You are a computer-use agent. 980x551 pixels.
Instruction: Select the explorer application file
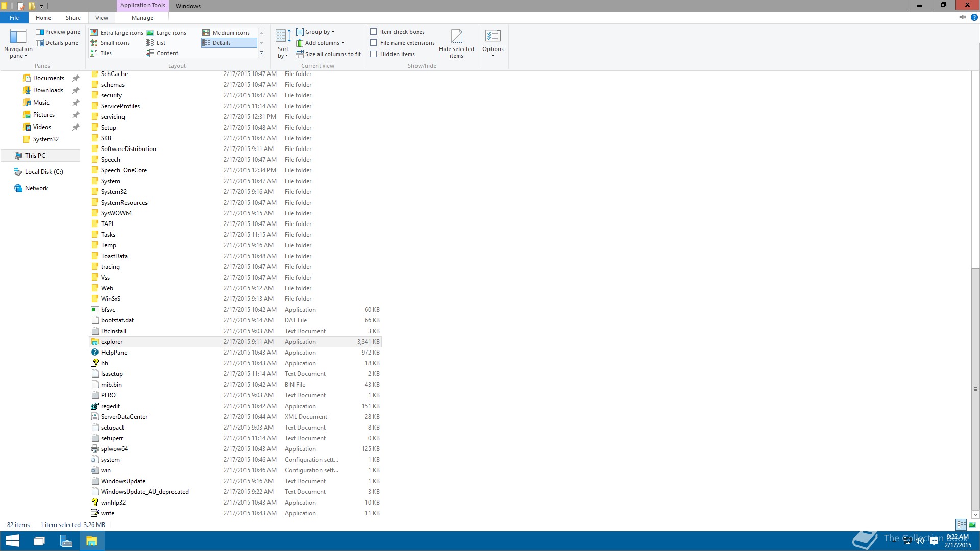point(235,342)
